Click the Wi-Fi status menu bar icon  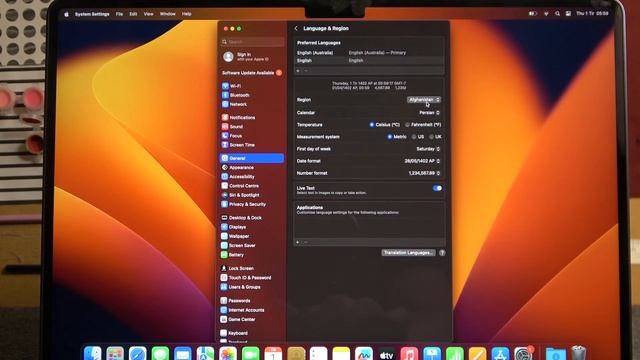[x=546, y=13]
